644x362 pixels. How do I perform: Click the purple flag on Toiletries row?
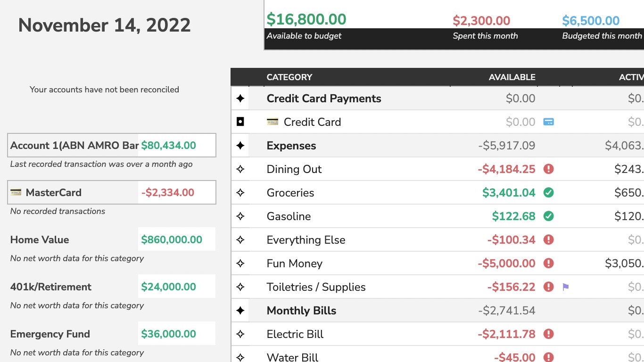click(566, 287)
